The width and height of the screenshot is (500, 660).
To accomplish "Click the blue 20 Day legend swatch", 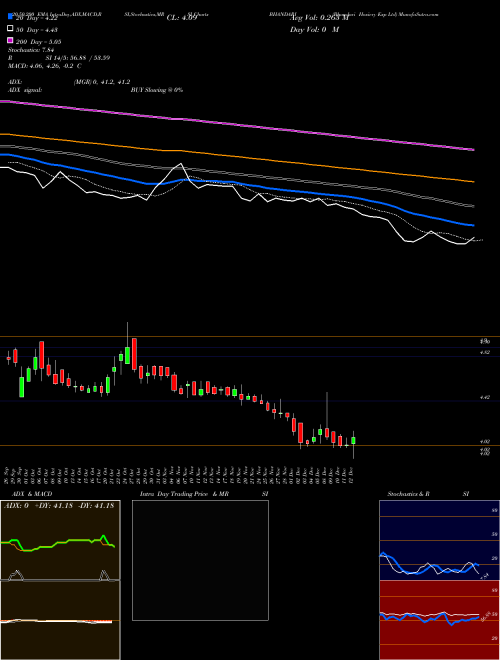I will pos(10,17).
